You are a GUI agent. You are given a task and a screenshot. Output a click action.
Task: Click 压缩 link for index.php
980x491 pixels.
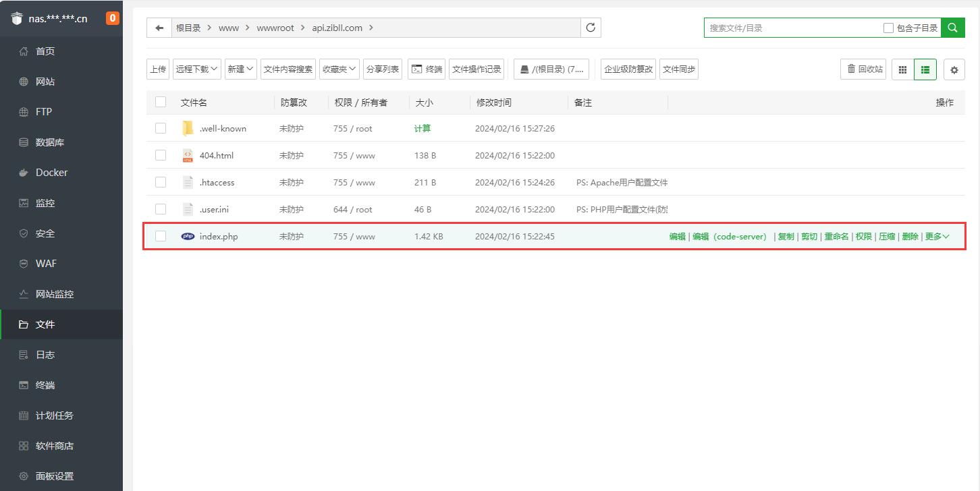tap(887, 236)
